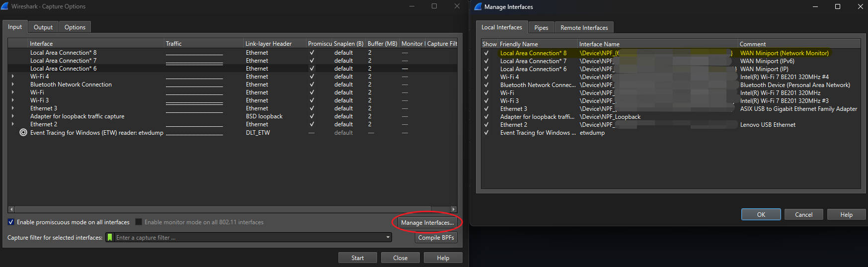Toggle promiscuous checkmark for Wi-Fi 4 row
Viewport: 868px width, 267px height.
[x=312, y=77]
